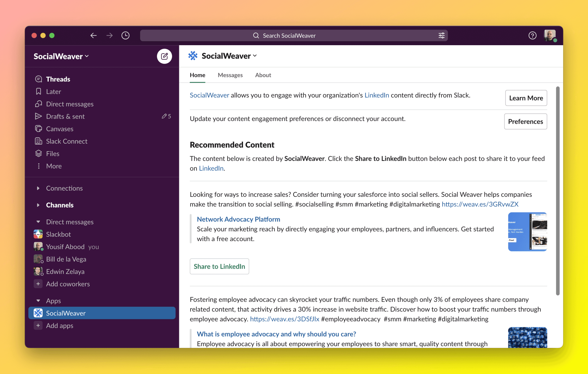
Task: Click Network Advocacy Platform preview thumbnail
Action: [x=528, y=232]
